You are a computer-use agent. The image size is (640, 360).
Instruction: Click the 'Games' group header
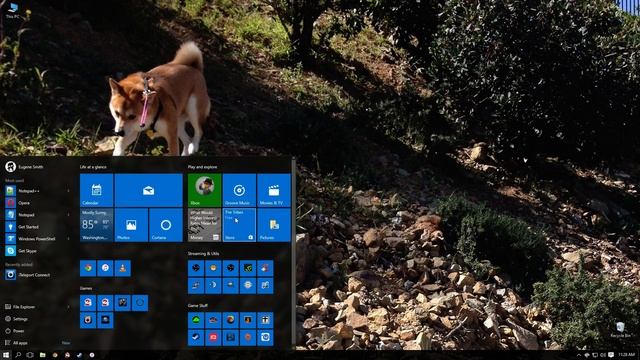[86, 288]
